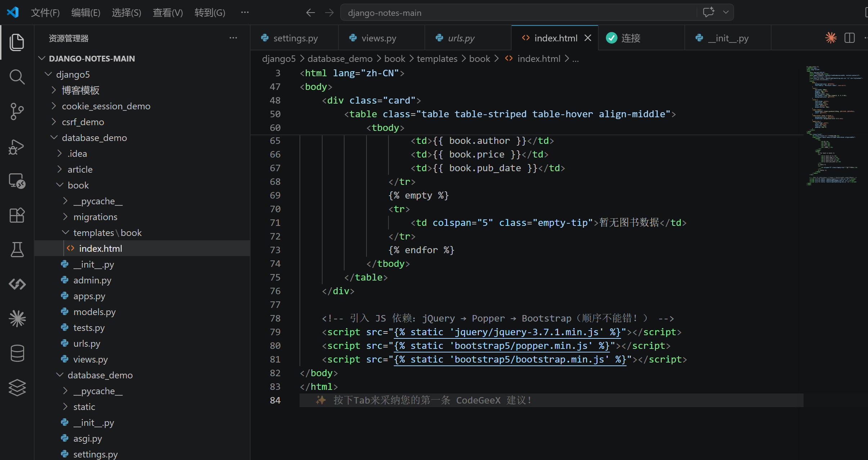Switch to the settings.py tab
The height and width of the screenshot is (460, 868).
point(295,38)
